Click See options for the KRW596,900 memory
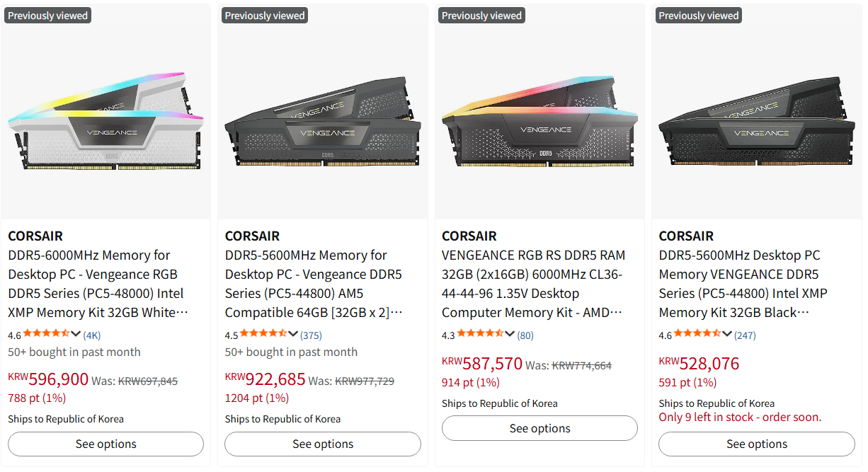868x472 pixels. [x=106, y=444]
